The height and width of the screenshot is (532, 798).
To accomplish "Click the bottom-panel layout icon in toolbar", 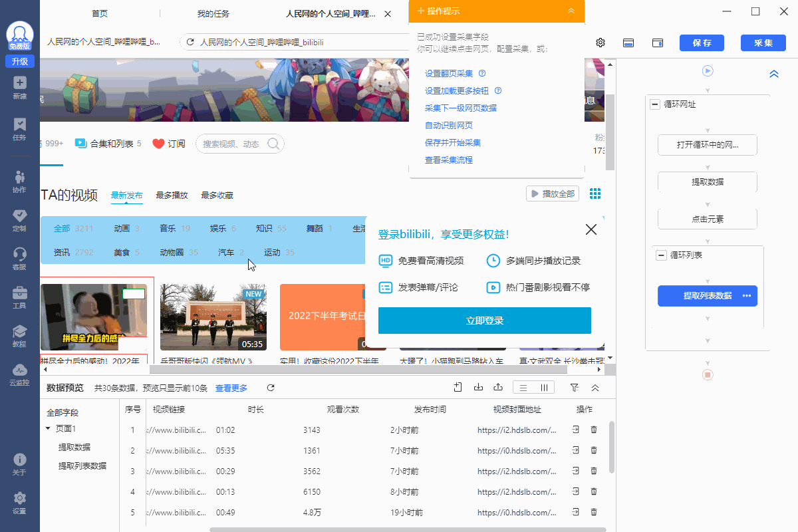I will pyautogui.click(x=628, y=43).
